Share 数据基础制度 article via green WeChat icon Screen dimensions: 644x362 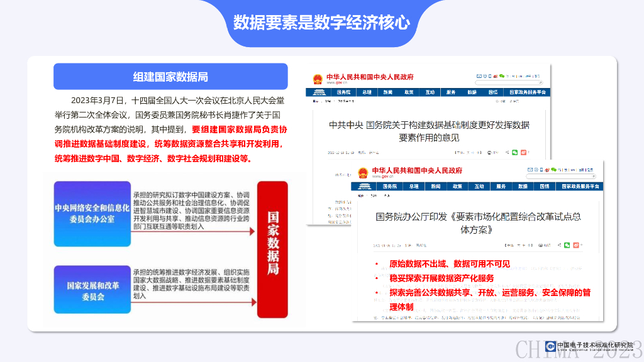pyautogui.click(x=514, y=152)
